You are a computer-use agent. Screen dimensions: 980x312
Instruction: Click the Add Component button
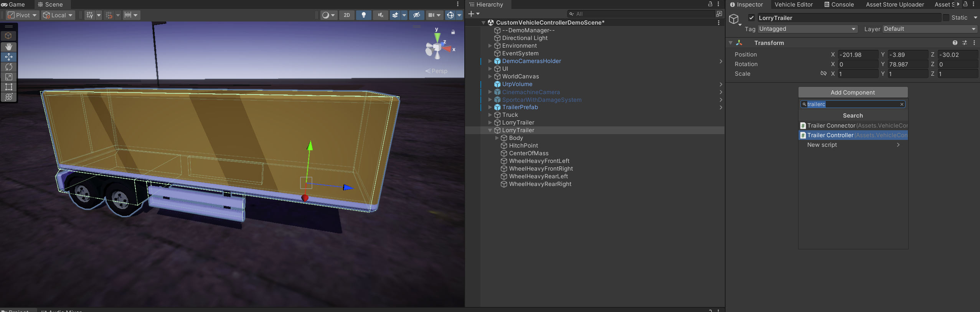[853, 92]
